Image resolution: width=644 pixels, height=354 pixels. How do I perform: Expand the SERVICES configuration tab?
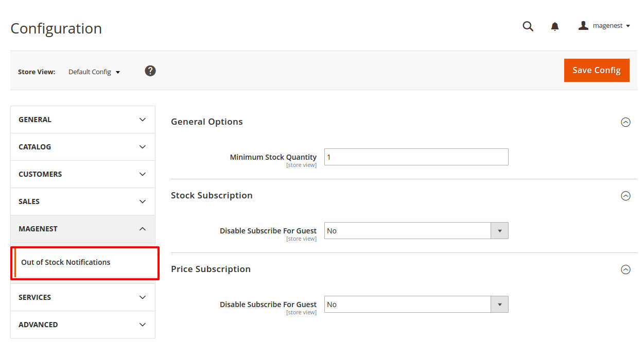click(x=83, y=297)
